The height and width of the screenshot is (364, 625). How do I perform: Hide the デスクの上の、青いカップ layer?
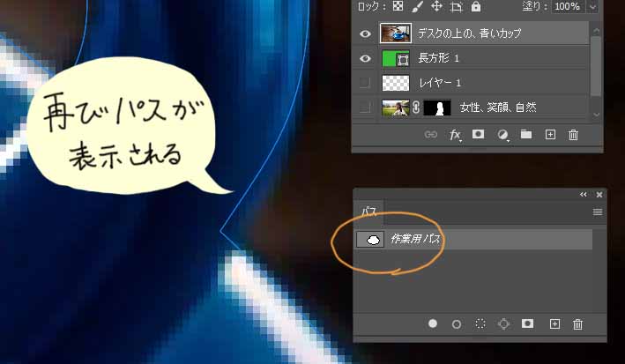(365, 33)
